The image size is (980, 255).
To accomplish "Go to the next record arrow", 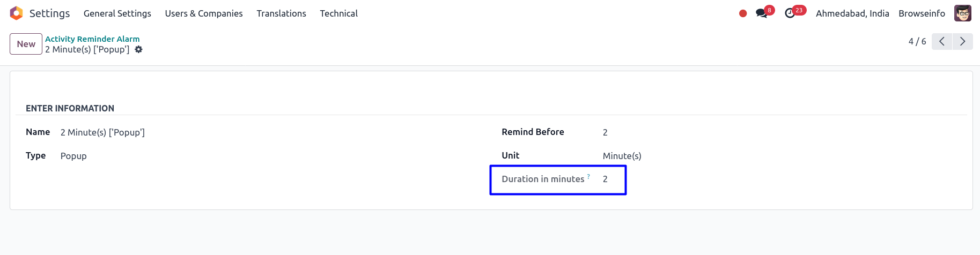I will [x=962, y=41].
